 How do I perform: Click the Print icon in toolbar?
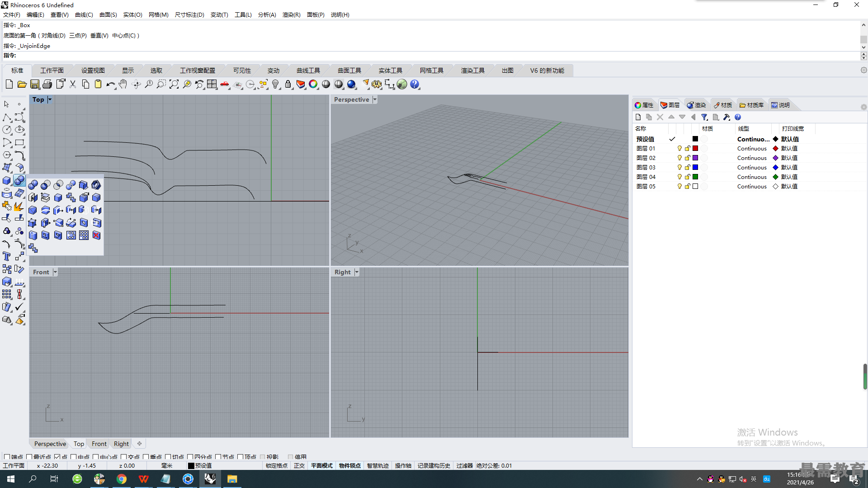47,84
